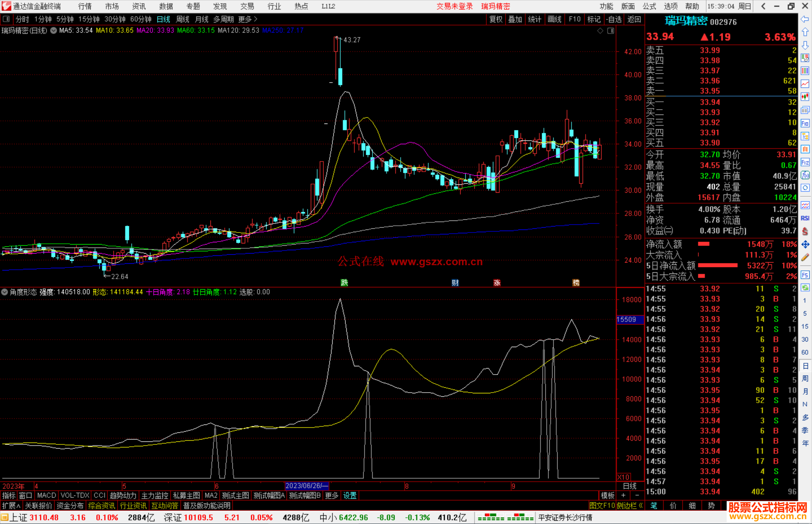Click the diamond icon at chart top right
812x524 pixels.
(600, 30)
